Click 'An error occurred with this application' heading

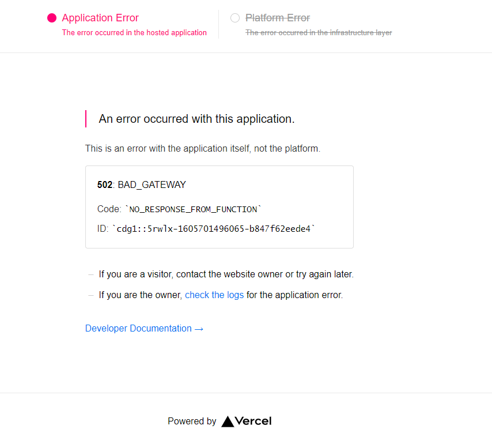(196, 119)
